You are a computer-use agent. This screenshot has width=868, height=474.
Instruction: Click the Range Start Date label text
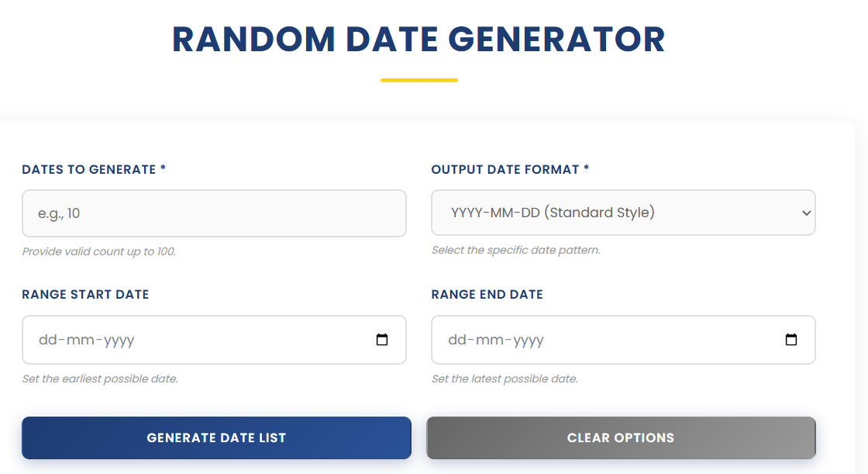tap(85, 294)
